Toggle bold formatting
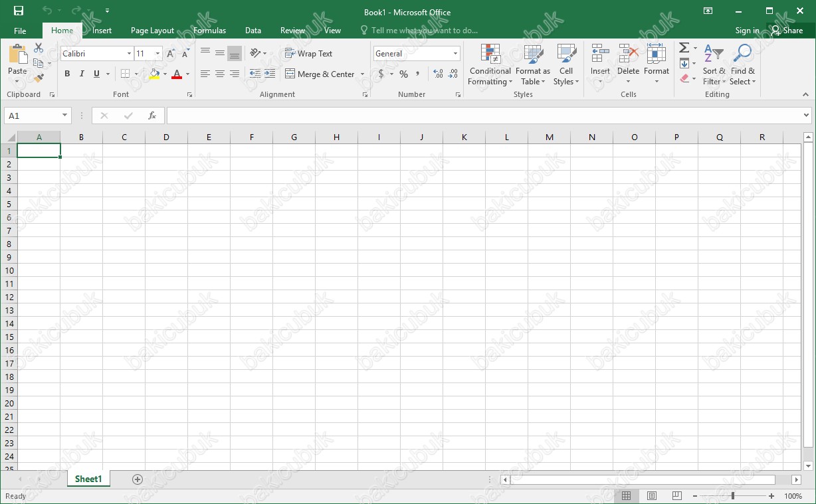The image size is (816, 504). coord(67,74)
